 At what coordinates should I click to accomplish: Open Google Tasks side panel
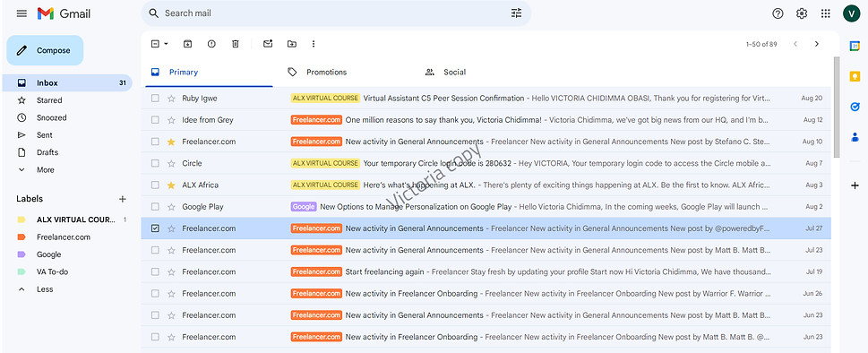[855, 107]
